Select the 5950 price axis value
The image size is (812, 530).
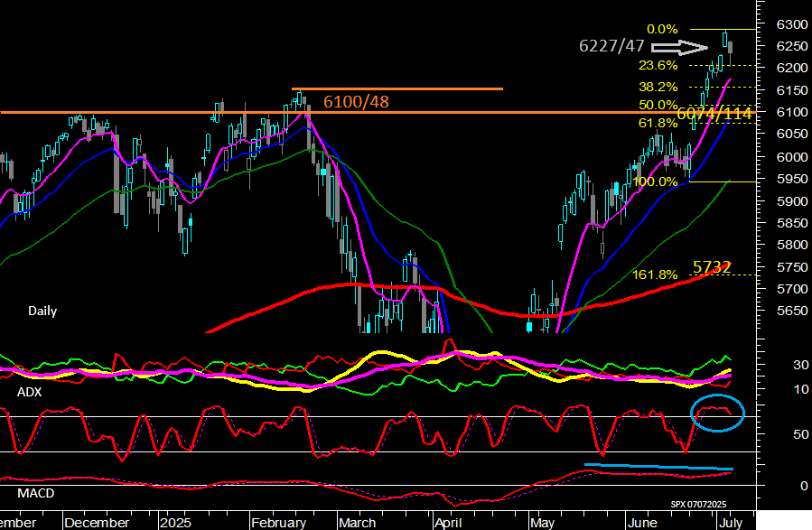point(792,179)
